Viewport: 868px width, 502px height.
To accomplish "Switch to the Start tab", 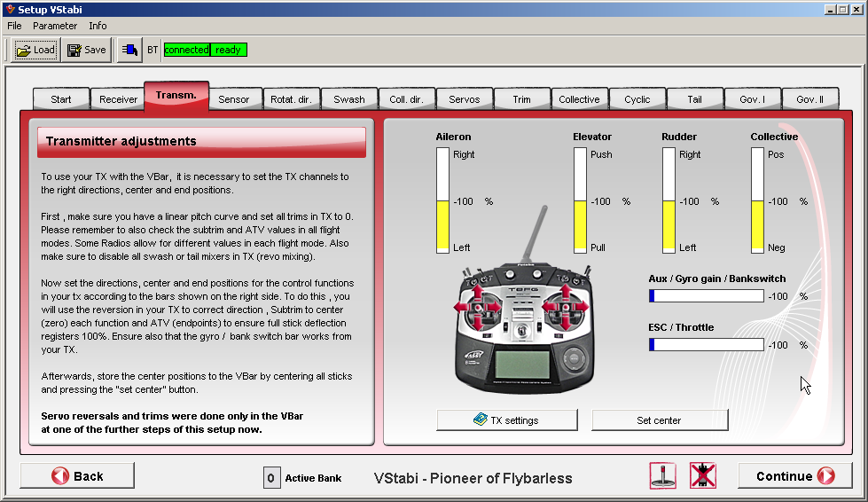I will tap(61, 99).
